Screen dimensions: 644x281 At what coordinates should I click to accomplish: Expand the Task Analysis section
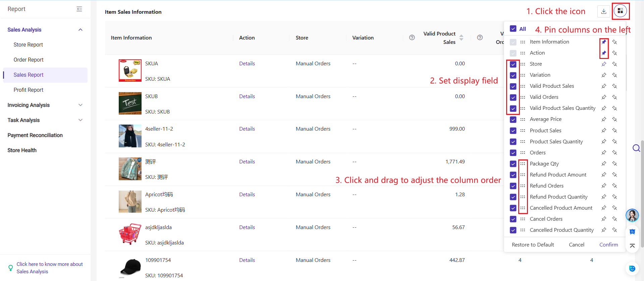pos(80,120)
